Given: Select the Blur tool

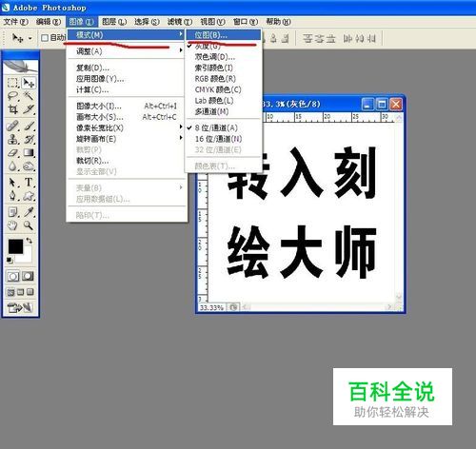Looking at the screenshot, I should [13, 166].
